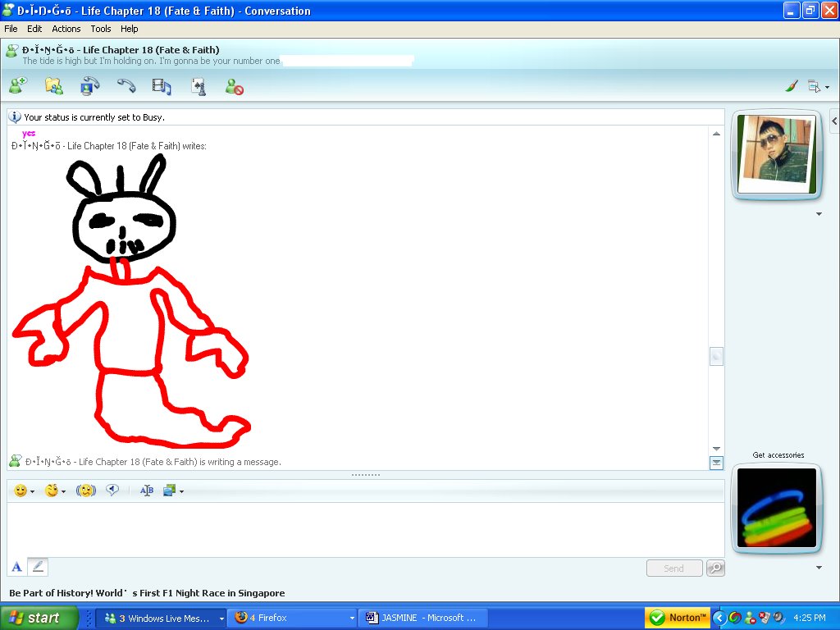This screenshot has width=840, height=630.
Task: Open the font settings AB icon
Action: 146,491
